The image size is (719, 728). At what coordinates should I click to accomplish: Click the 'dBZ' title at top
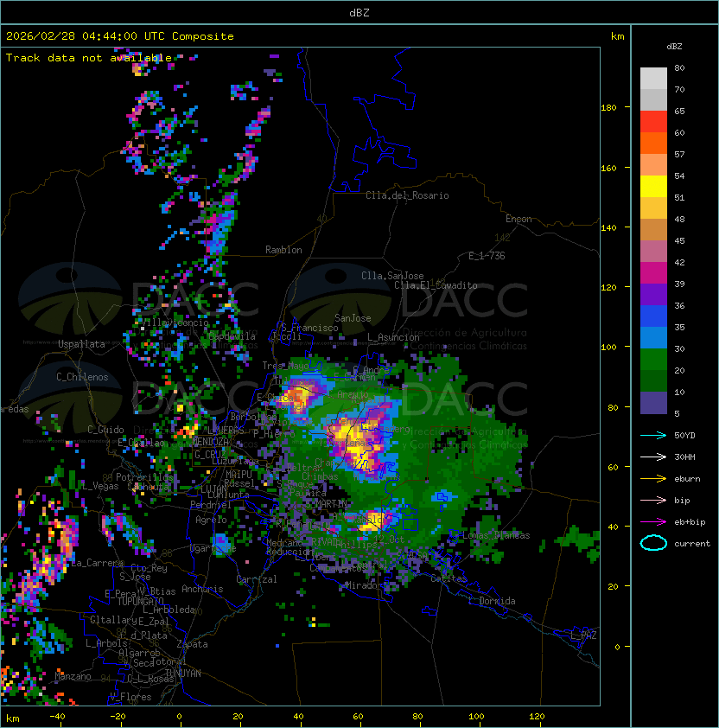pos(359,13)
